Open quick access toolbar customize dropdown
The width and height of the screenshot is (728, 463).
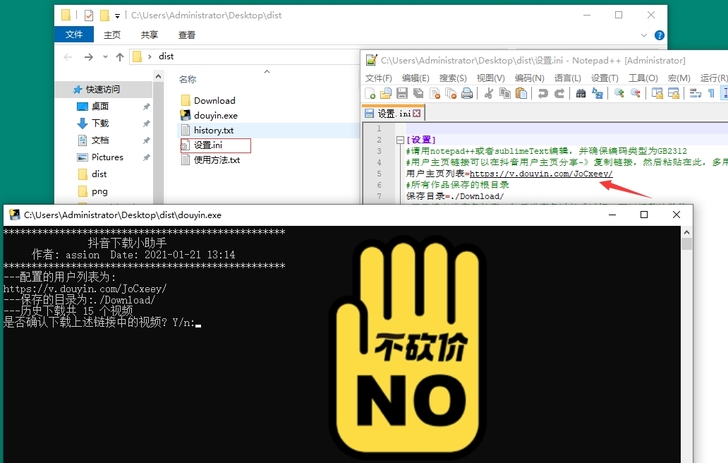pos(117,16)
